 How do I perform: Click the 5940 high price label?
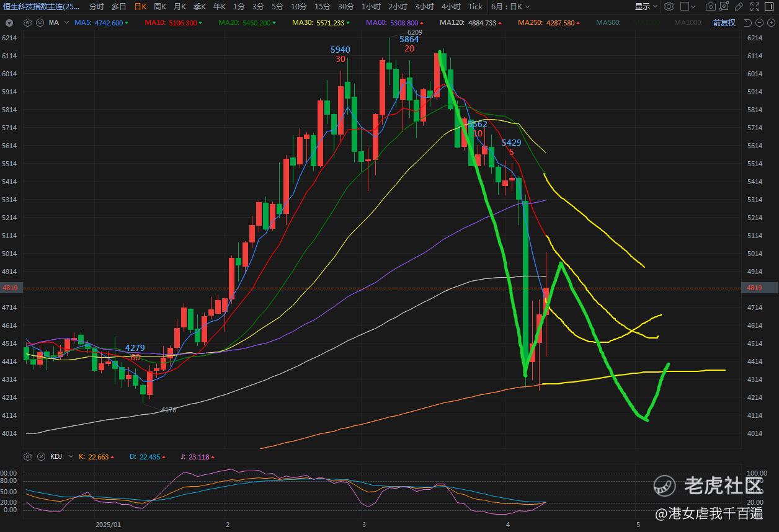click(x=340, y=50)
